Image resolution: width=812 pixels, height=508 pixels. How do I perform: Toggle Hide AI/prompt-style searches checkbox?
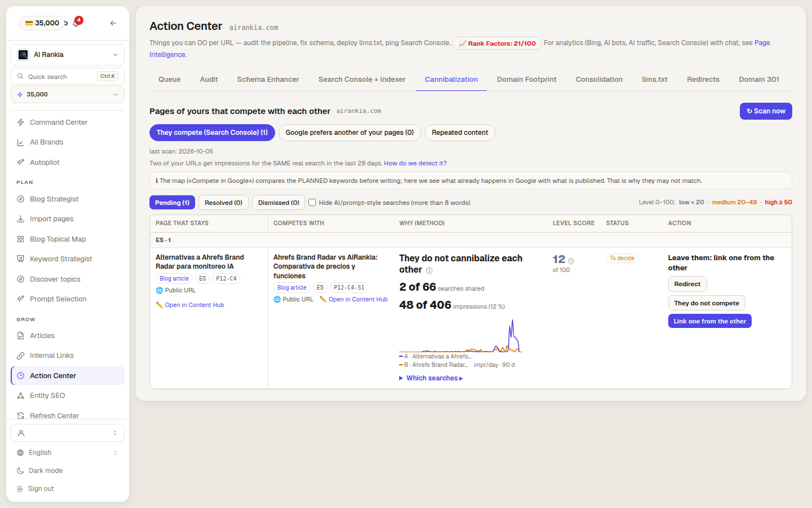312,203
